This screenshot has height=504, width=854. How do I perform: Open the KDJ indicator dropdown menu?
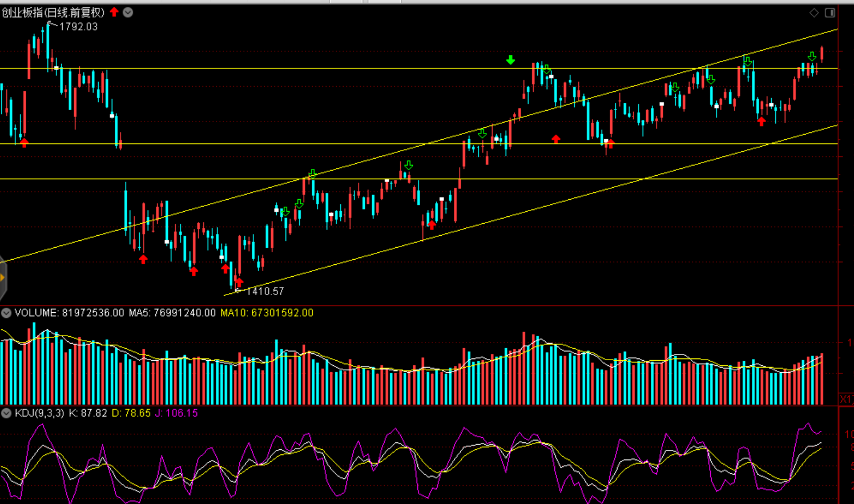tap(6, 413)
